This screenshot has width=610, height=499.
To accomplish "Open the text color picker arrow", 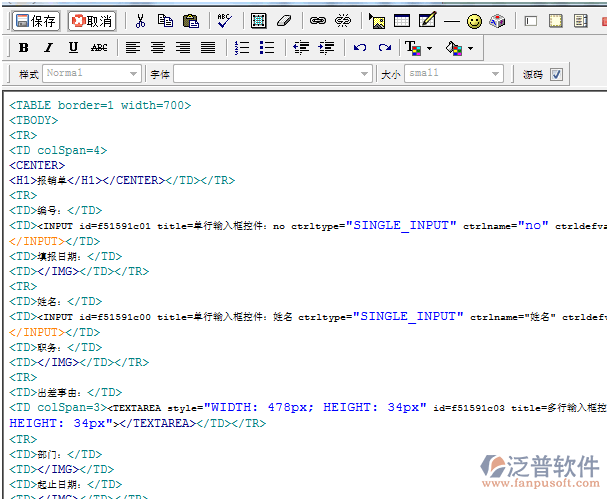I will click(429, 48).
